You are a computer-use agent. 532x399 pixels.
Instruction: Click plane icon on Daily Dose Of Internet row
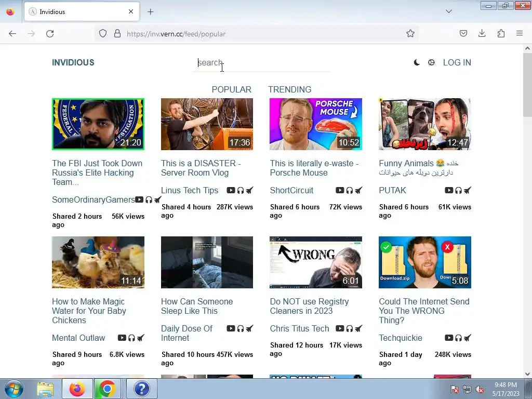point(250,328)
